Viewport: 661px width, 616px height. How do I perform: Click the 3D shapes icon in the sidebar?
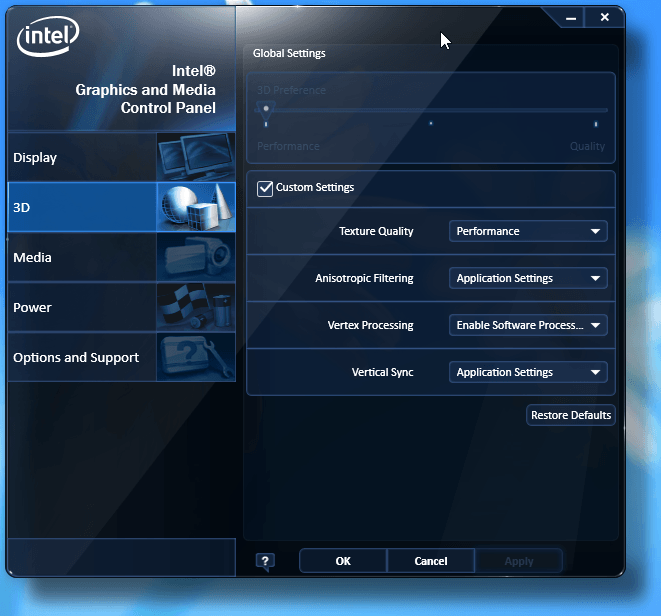click(x=196, y=207)
